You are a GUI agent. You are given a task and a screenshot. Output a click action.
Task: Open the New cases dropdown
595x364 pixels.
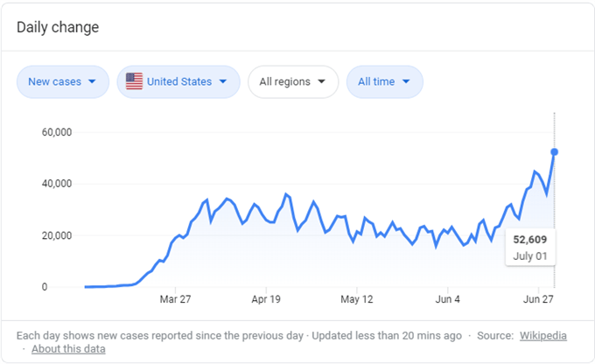click(x=63, y=81)
